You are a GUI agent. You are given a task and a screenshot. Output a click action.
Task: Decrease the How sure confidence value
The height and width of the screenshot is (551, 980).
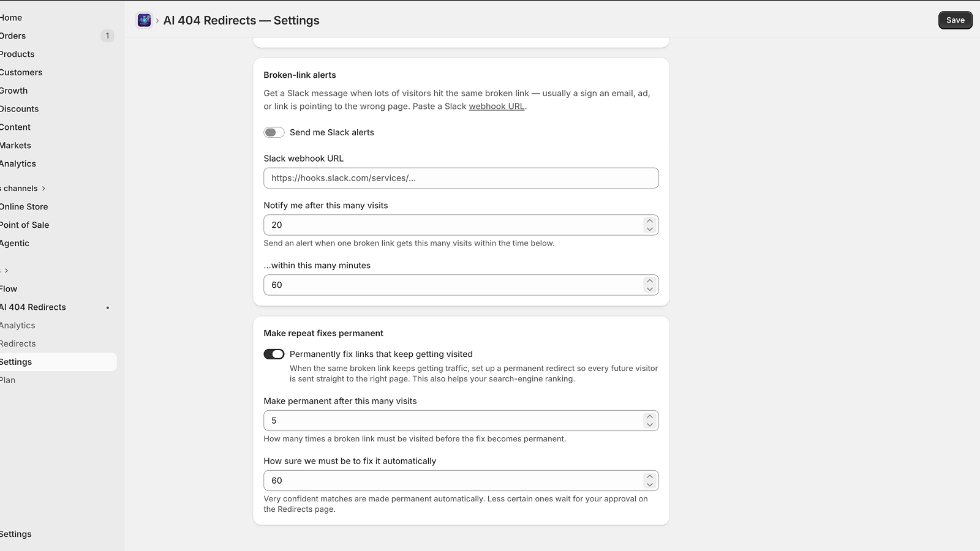pyautogui.click(x=649, y=485)
